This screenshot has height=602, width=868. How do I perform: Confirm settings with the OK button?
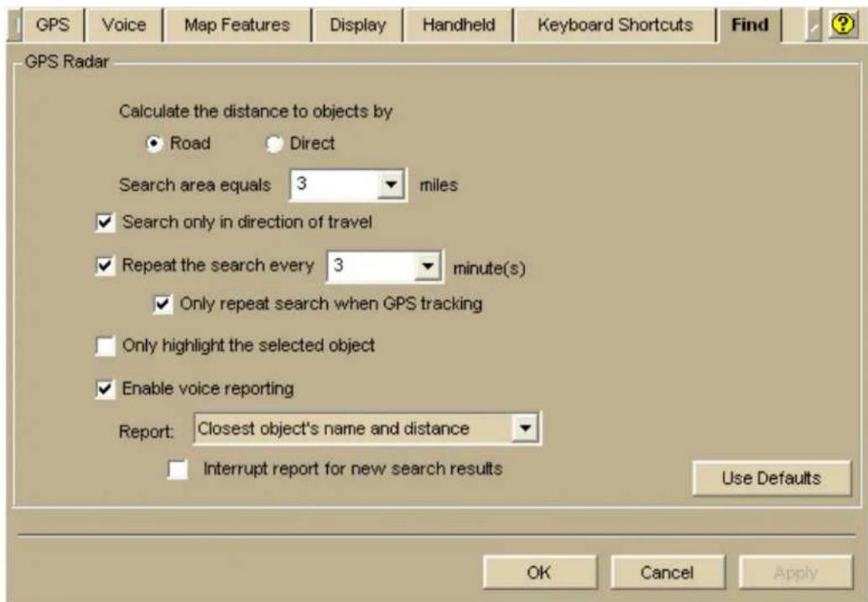(x=539, y=572)
